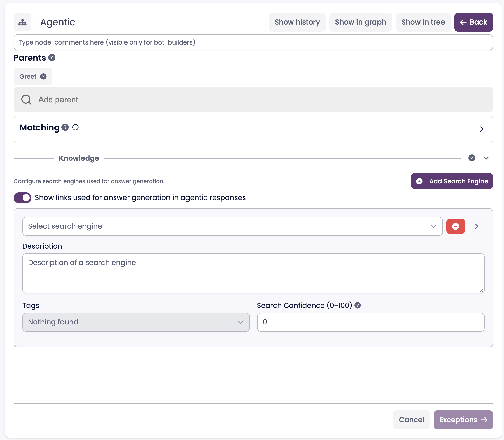The image size is (504, 440).
Task: Click the help icon next to Parents
Action: (x=52, y=58)
